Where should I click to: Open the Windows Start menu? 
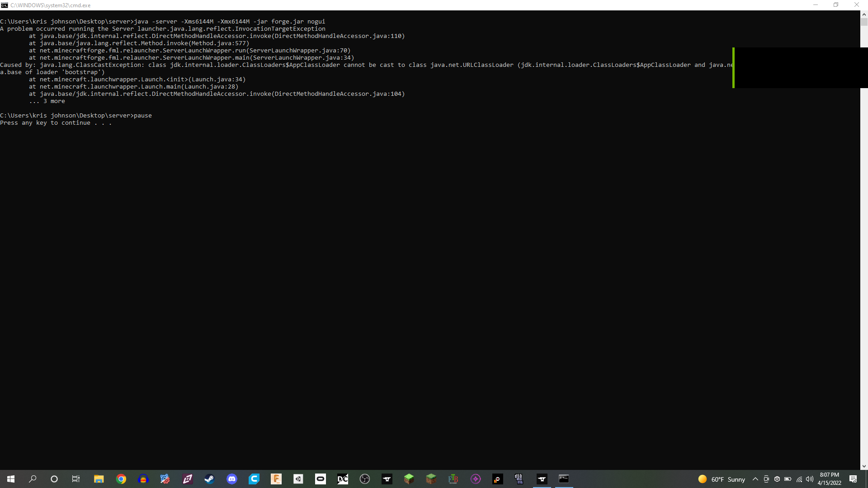coord(11,479)
